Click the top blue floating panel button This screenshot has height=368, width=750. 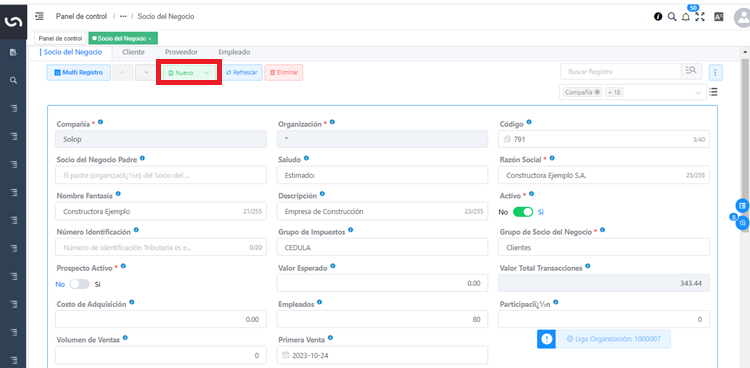(x=742, y=205)
